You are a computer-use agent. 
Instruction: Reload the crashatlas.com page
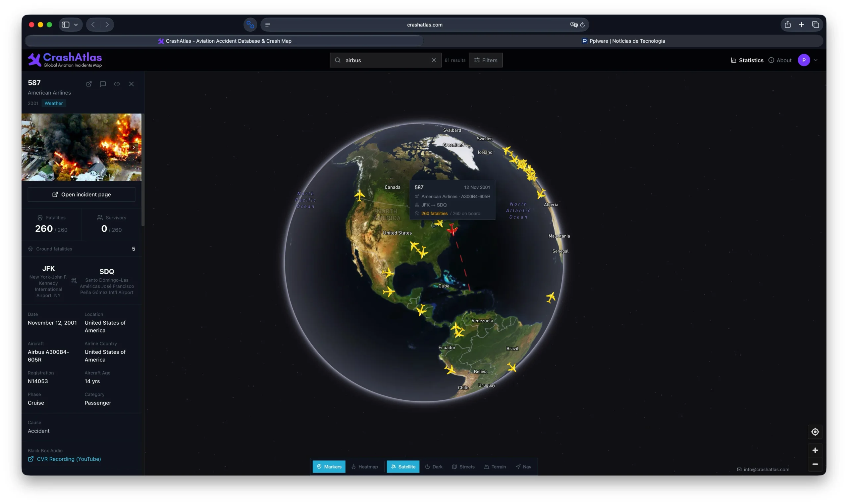pos(582,24)
